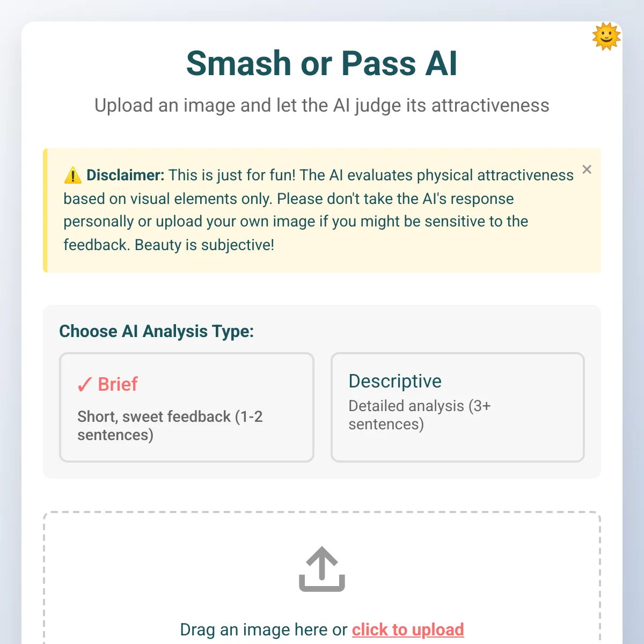Click the "Choose AI Analysis Type" label
The height and width of the screenshot is (644, 644).
pos(157,331)
